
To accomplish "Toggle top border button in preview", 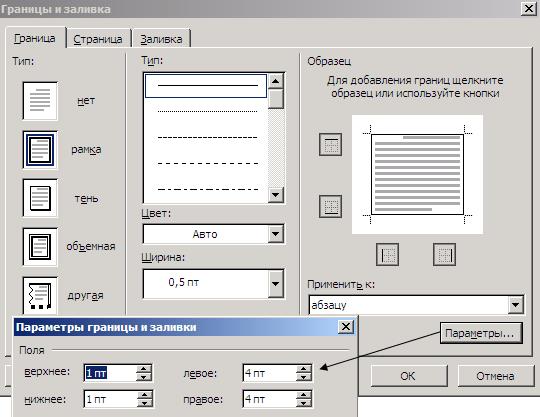I will coord(330,145).
